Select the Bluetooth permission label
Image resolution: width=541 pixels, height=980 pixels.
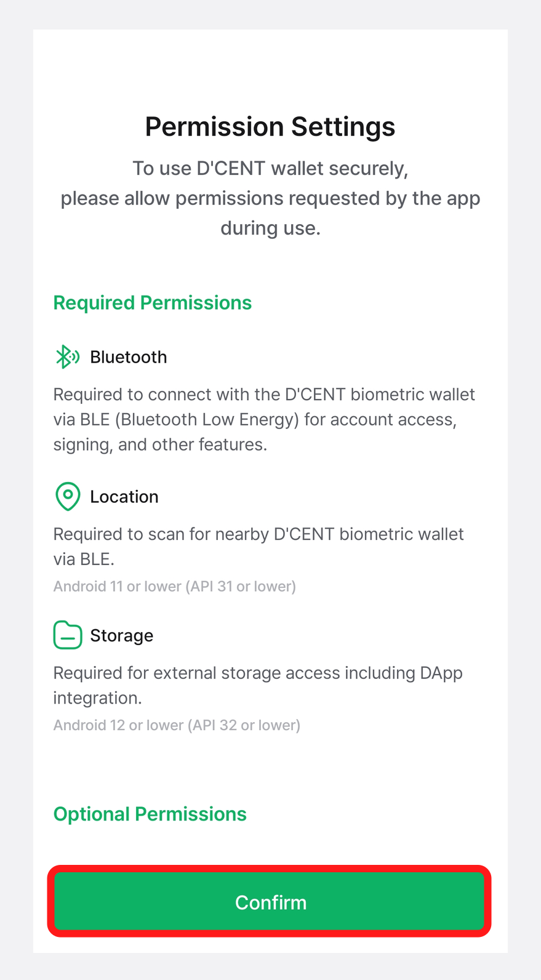tap(129, 357)
